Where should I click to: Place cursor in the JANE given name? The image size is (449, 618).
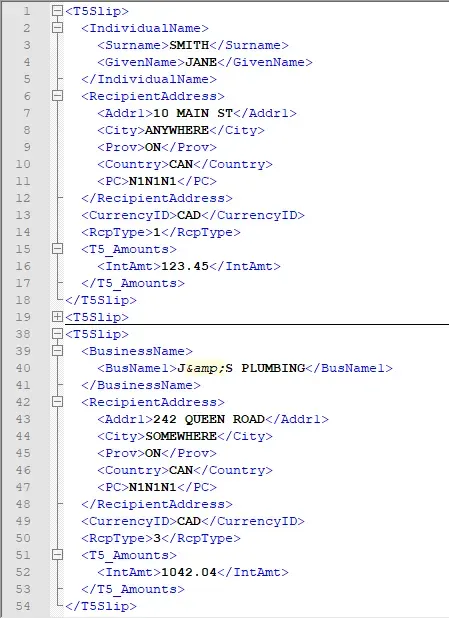pyautogui.click(x=201, y=62)
